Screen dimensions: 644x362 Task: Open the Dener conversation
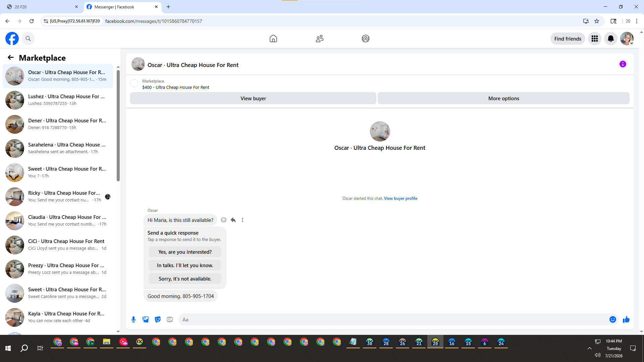58,124
